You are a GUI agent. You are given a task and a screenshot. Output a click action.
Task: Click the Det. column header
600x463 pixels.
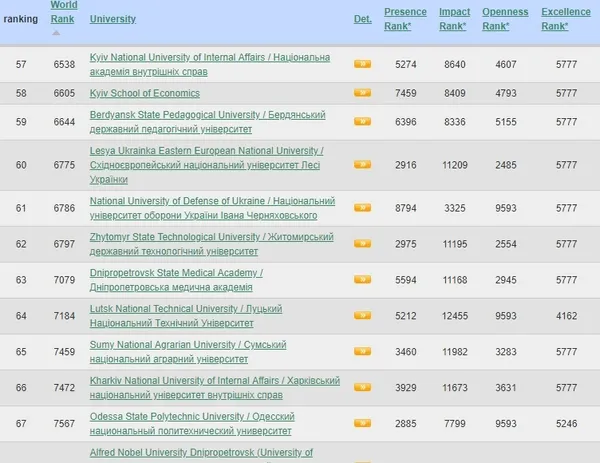tap(363, 19)
